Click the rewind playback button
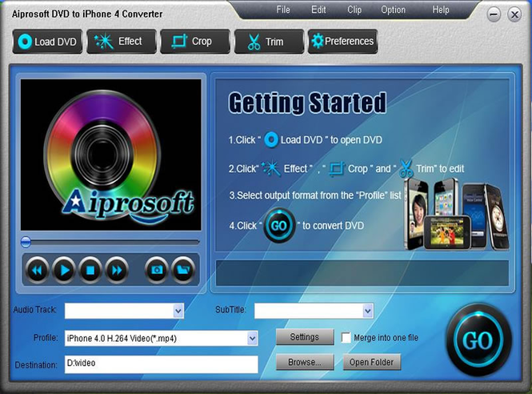532x394 pixels. pos(38,271)
